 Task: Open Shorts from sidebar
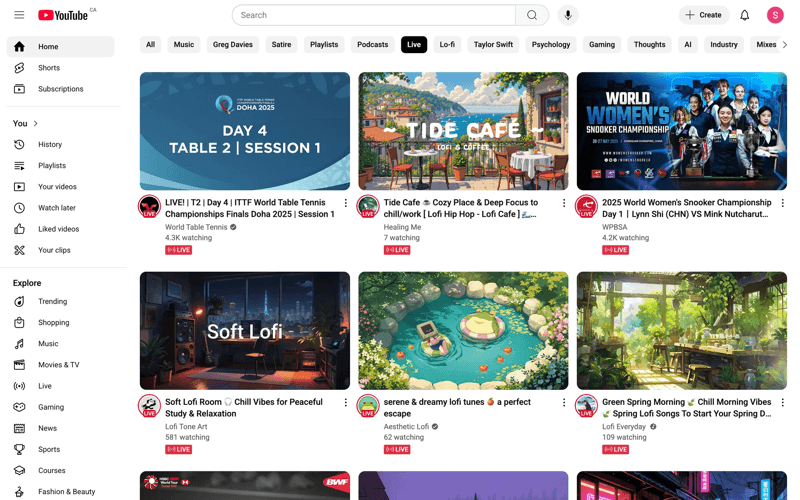[61, 68]
